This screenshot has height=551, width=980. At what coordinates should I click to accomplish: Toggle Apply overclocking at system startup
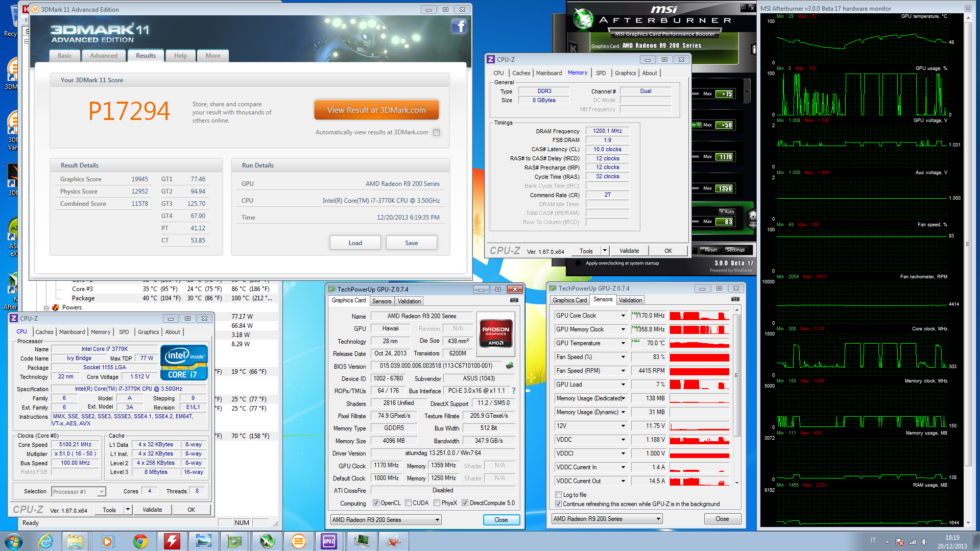point(578,263)
